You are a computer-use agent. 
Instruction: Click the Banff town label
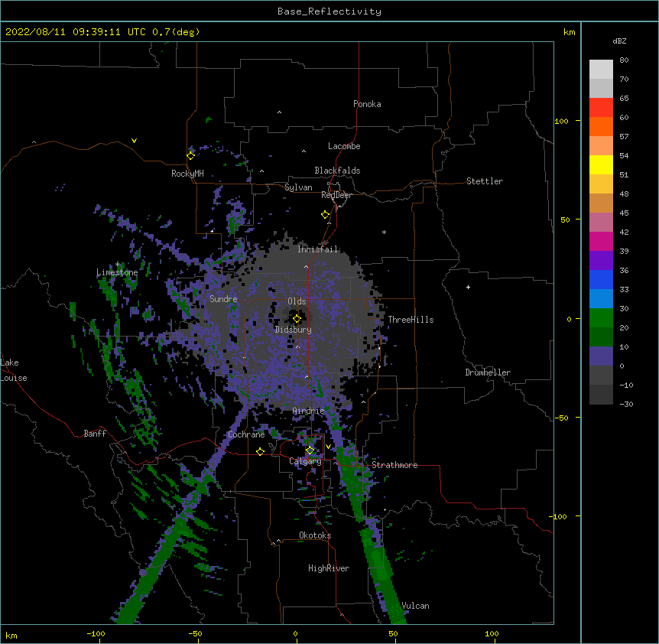[x=95, y=434]
